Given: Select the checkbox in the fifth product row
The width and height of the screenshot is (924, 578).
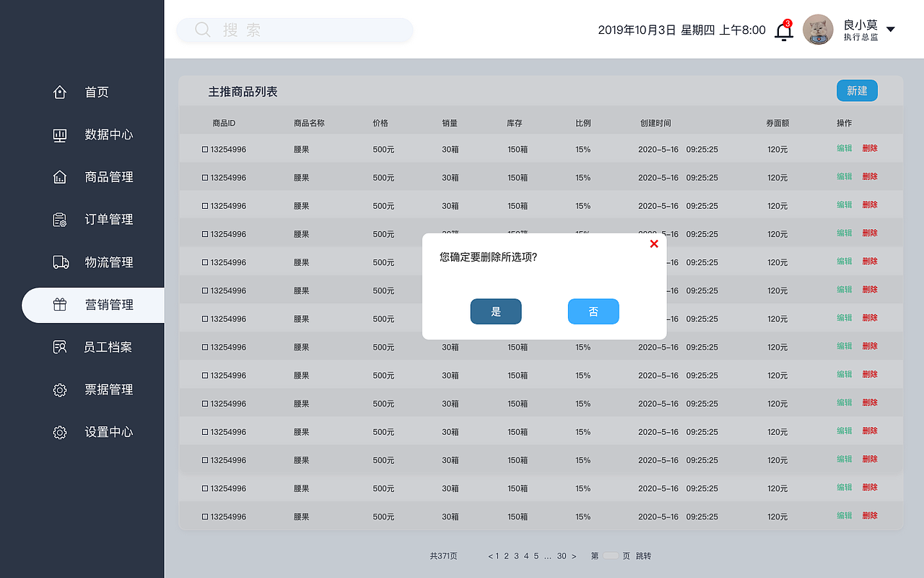Looking at the screenshot, I should click(204, 262).
